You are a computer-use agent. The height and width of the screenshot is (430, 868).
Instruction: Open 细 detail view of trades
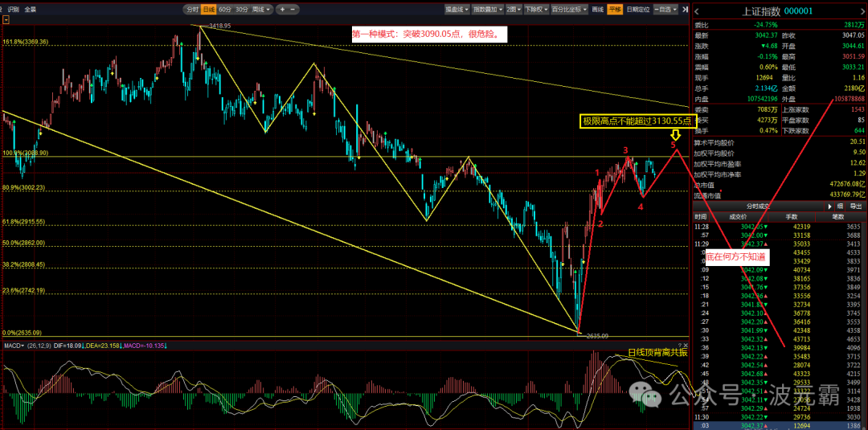(841, 206)
